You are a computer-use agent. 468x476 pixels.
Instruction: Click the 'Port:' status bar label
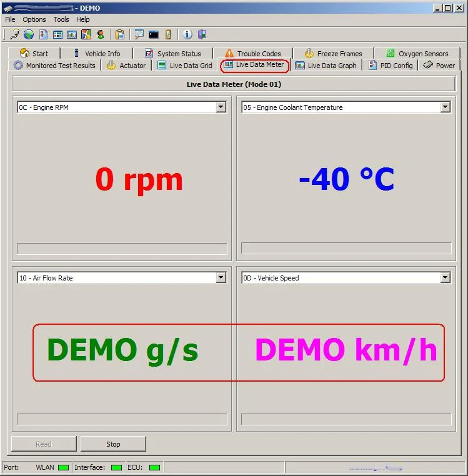11,467
